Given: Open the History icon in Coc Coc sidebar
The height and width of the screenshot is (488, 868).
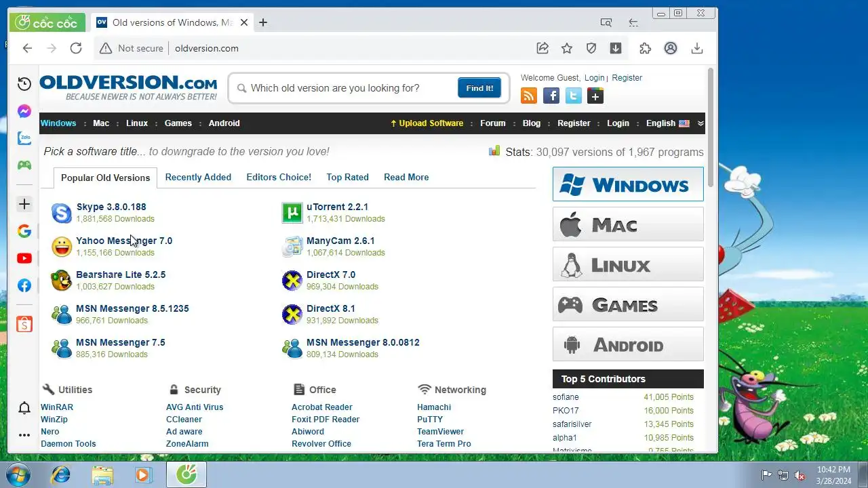Looking at the screenshot, I should (24, 84).
